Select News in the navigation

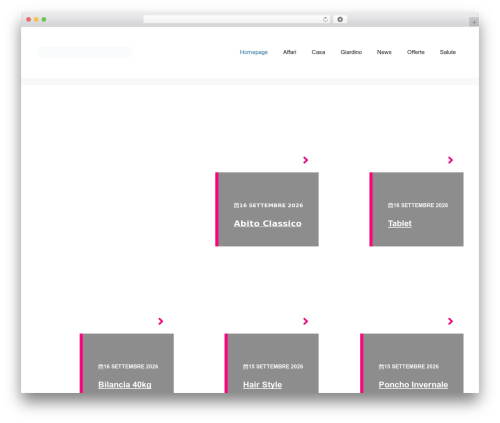[x=384, y=52]
